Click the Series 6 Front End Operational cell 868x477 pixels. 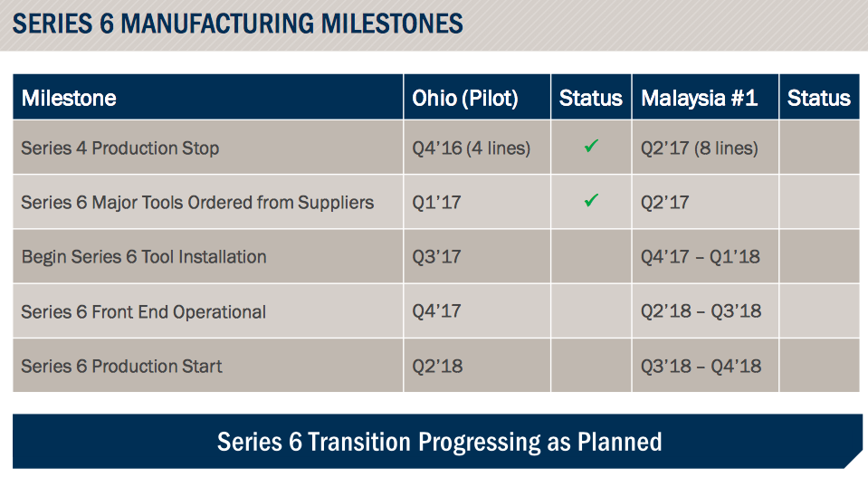click(143, 311)
